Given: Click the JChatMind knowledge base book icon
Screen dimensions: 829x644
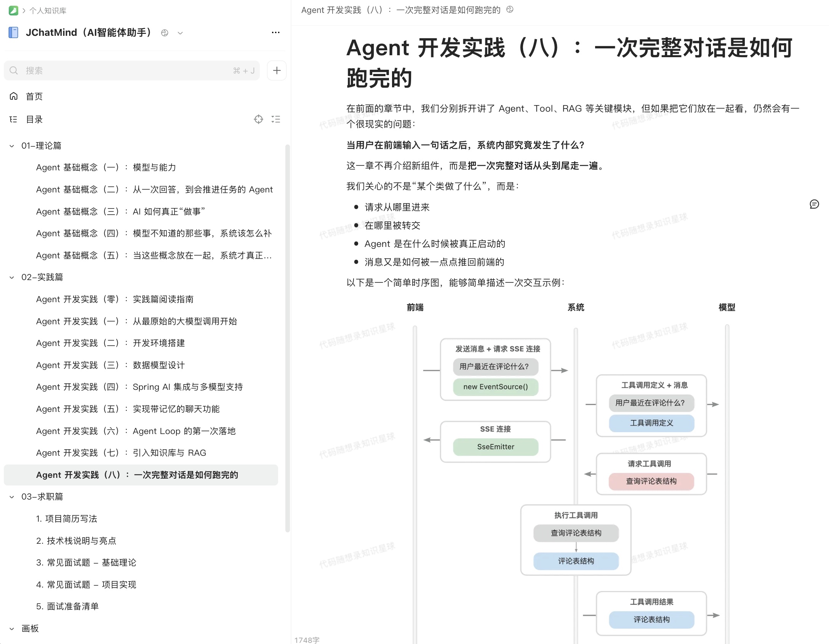Looking at the screenshot, I should tap(13, 32).
